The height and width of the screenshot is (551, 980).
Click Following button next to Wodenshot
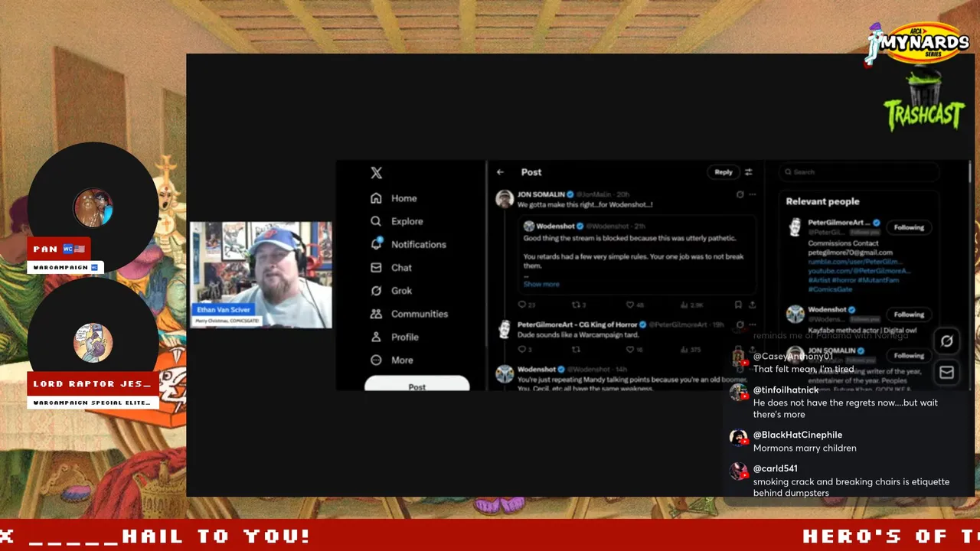tap(909, 315)
